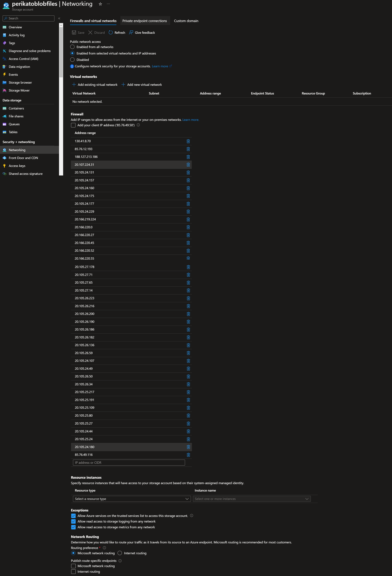This screenshot has width=392, height=576.
Task: Open Access keys from sidebar
Action: (17, 166)
